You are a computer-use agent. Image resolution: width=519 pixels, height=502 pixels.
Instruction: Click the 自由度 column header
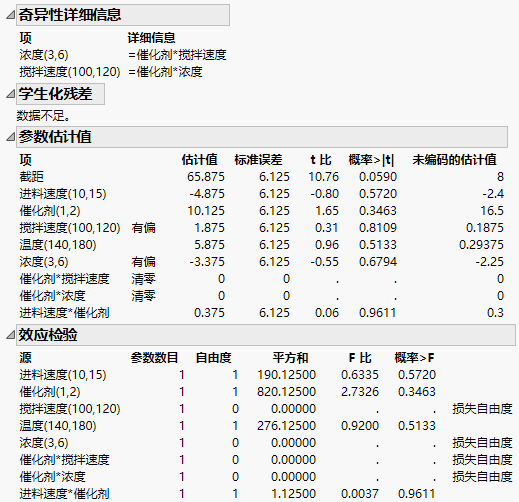(213, 358)
